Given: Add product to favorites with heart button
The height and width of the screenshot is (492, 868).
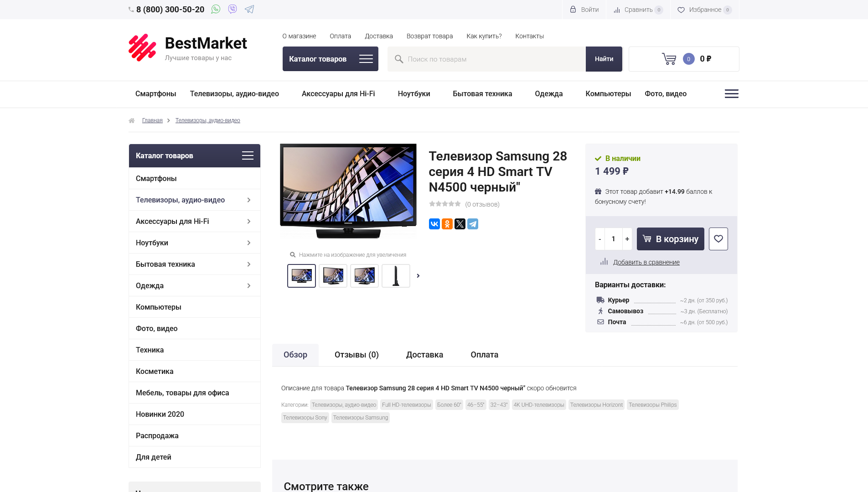Looking at the screenshot, I should (718, 239).
